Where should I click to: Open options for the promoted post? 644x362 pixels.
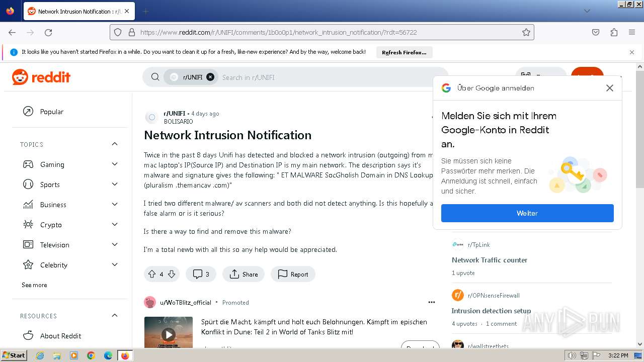point(431,302)
